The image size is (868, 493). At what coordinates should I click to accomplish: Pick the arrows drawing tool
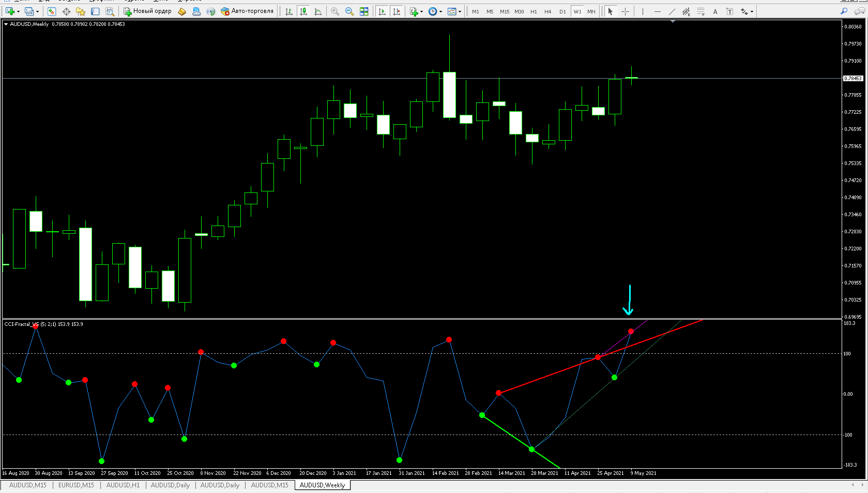[744, 11]
